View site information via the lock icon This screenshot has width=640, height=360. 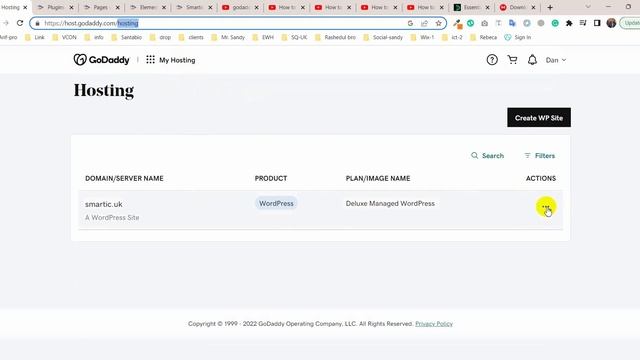pyautogui.click(x=38, y=23)
